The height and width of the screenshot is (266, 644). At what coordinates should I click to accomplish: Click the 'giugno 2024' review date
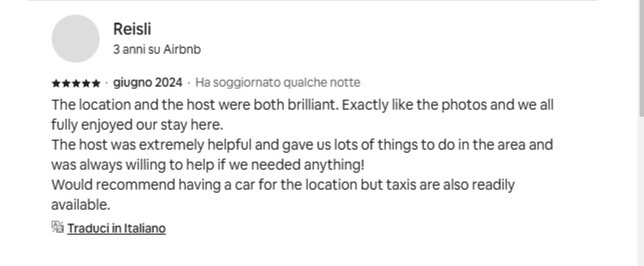(x=148, y=83)
